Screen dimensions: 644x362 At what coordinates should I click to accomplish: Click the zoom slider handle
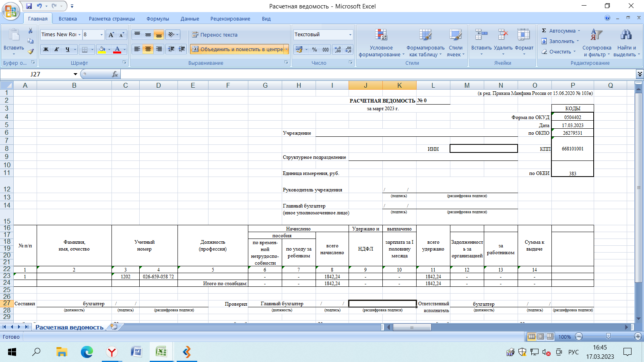pos(608,336)
